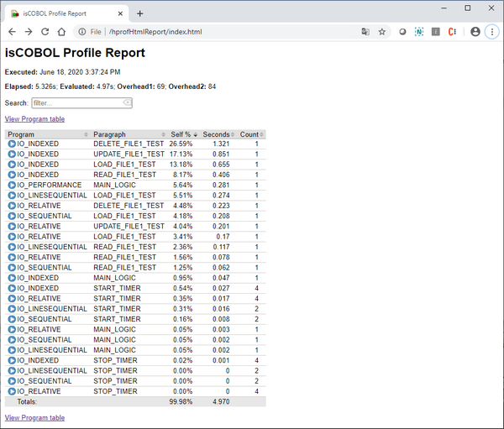This screenshot has width=504, height=429.
Task: Expand the IO_SEQUENTIAL LOAD_FILE1_TEST row arrow
Action: [12, 216]
